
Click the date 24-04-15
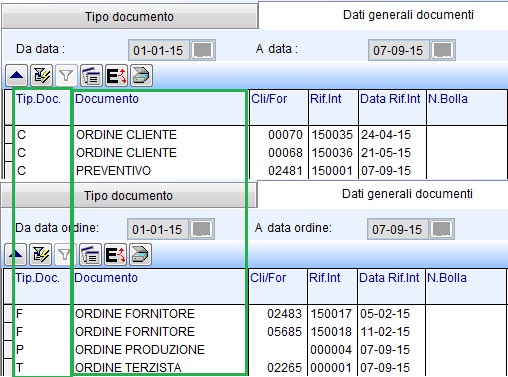pyautogui.click(x=386, y=135)
